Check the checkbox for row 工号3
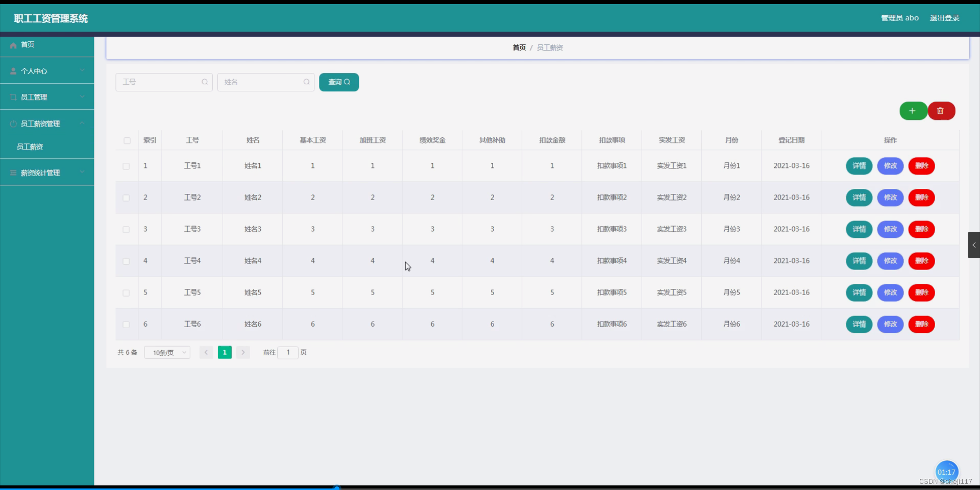This screenshot has width=980, height=490. (x=126, y=229)
